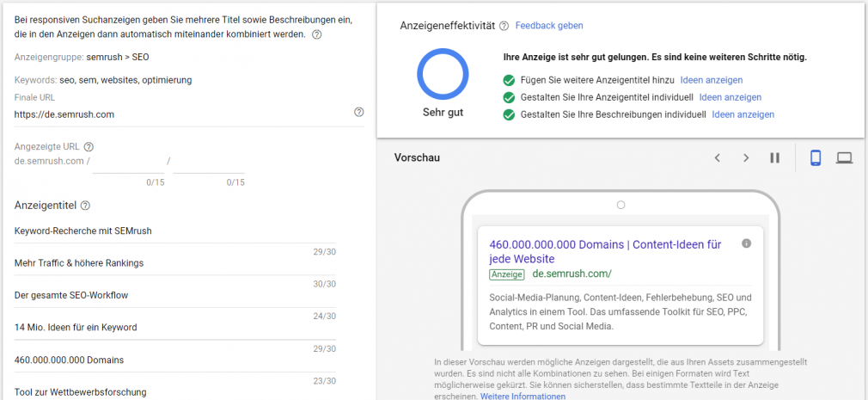Edit headline Mehr Traffic & höhere Rankings
The width and height of the screenshot is (868, 400).
(x=175, y=263)
